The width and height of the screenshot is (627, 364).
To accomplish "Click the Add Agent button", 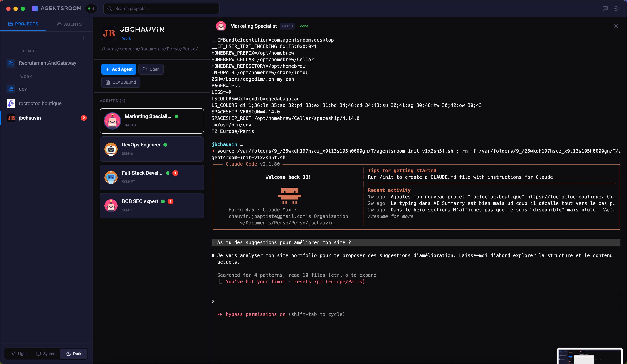I will pyautogui.click(x=118, y=69).
